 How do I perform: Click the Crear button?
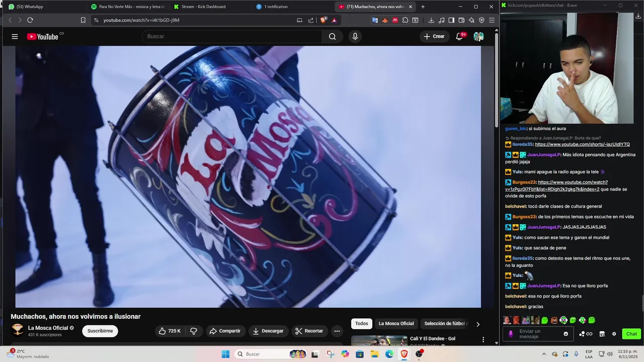pyautogui.click(x=434, y=36)
